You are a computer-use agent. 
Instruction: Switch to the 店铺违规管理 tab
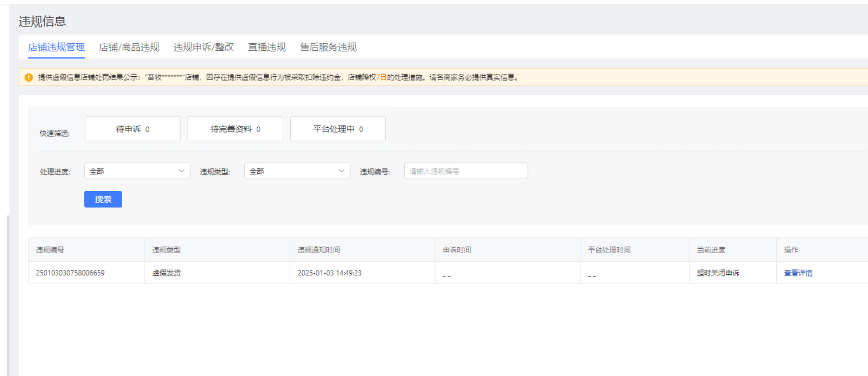tap(56, 48)
